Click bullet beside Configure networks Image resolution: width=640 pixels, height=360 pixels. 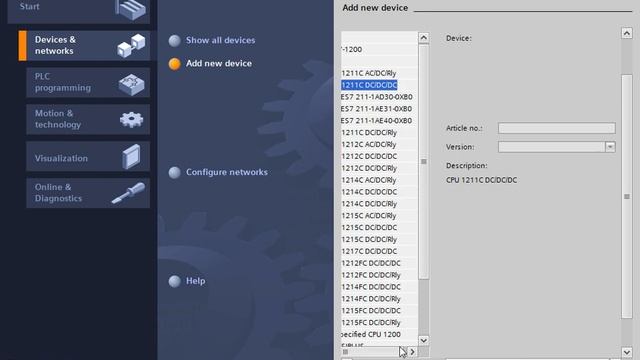coord(175,172)
